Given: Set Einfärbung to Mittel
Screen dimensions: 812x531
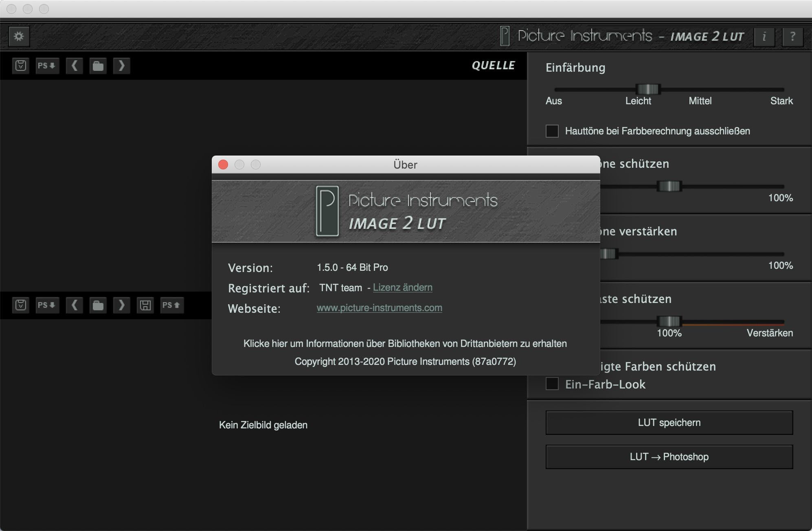Looking at the screenshot, I should (x=700, y=101).
